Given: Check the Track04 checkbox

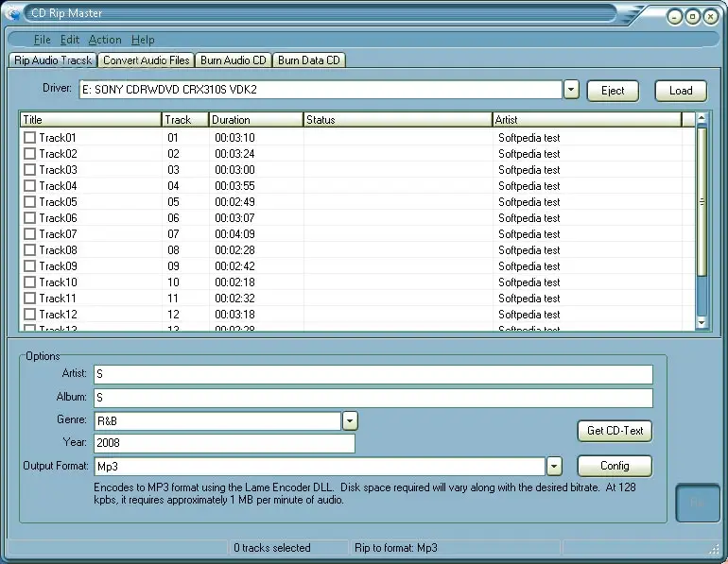Looking at the screenshot, I should (29, 186).
